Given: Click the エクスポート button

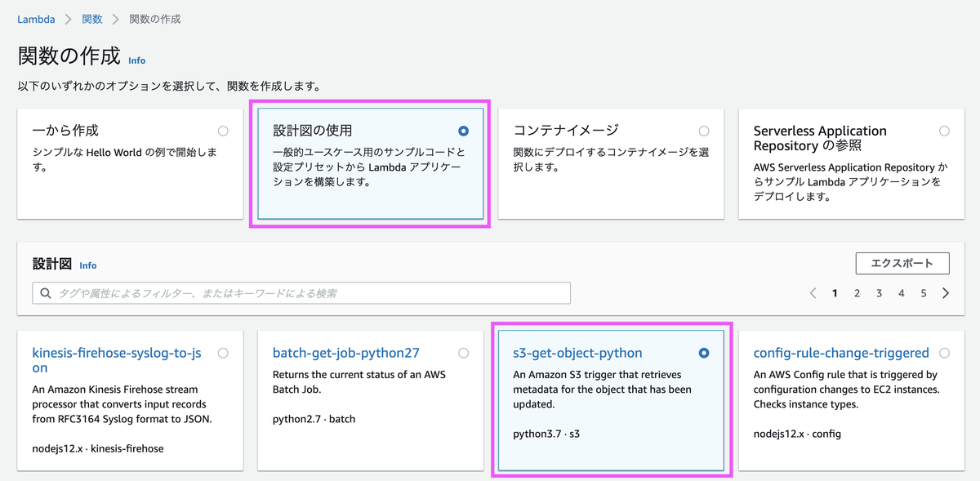Looking at the screenshot, I should 902,263.
